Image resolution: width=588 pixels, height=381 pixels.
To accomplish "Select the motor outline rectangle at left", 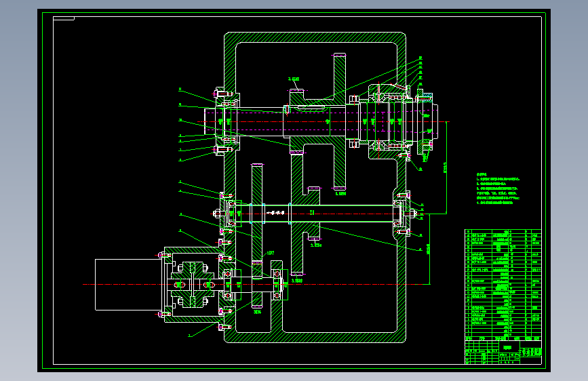I will click(129, 285).
